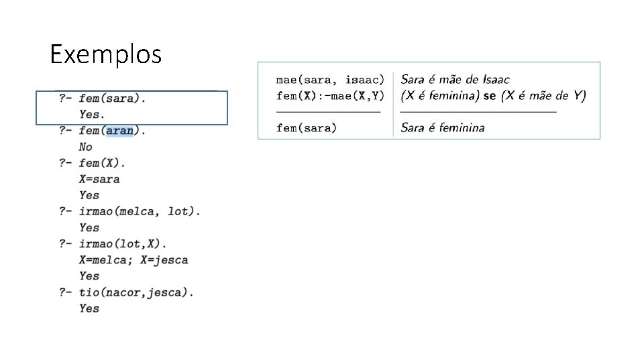The image size is (644, 362).
Task: Click the "X=melca; X=jesca" result
Action: click(x=133, y=259)
